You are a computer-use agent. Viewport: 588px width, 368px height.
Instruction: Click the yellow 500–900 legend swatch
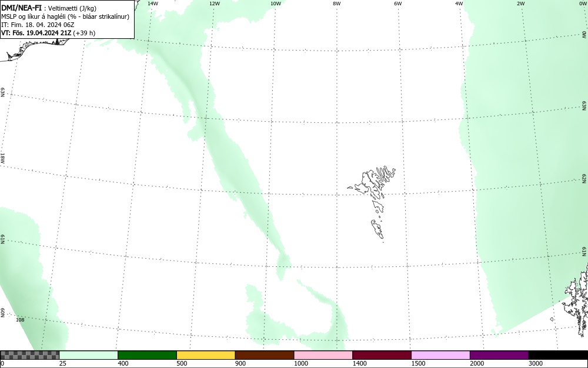point(206,355)
